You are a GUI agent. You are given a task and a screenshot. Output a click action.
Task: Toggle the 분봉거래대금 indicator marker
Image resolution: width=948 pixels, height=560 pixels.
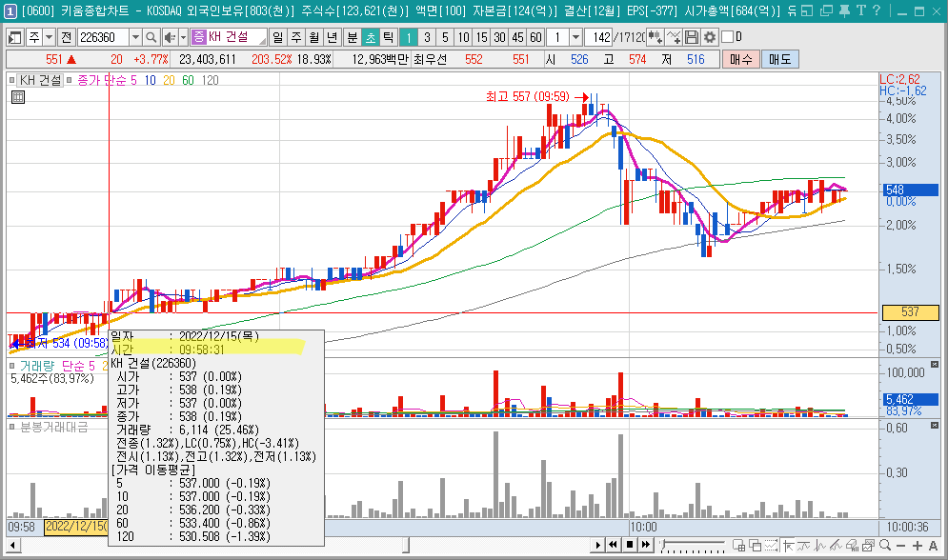point(12,427)
